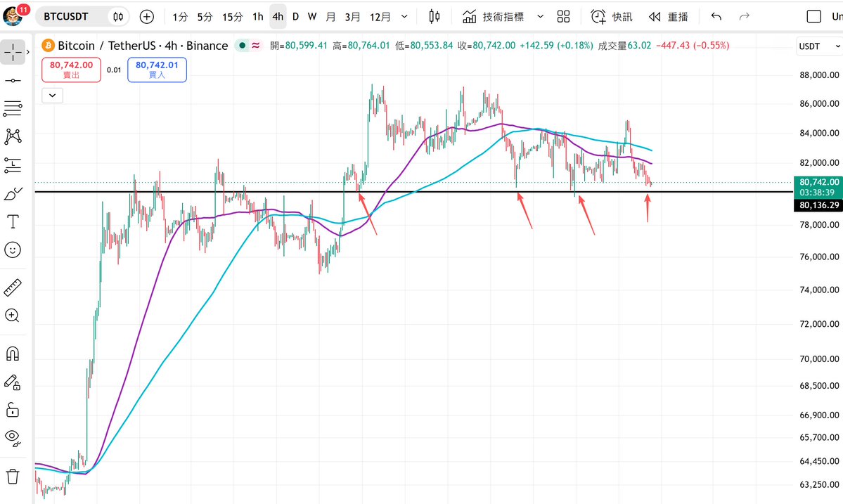The image size is (843, 504).
Task: Activate the zoom in tool
Action: (13, 316)
